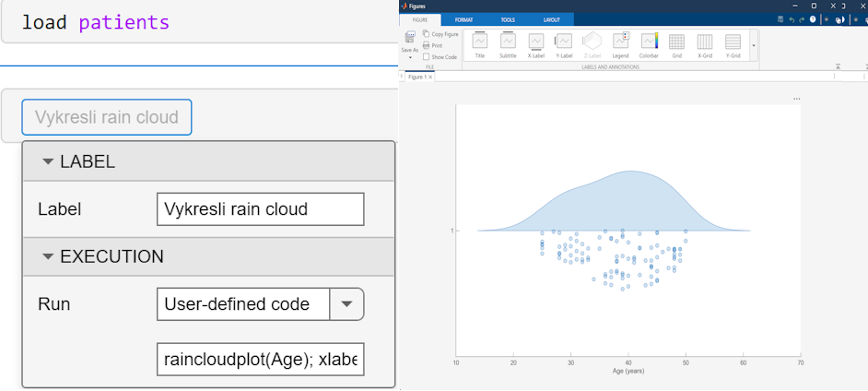Viewport: 868px width, 391px height.
Task: Insert an X-Label on the plot
Action: pos(535,41)
